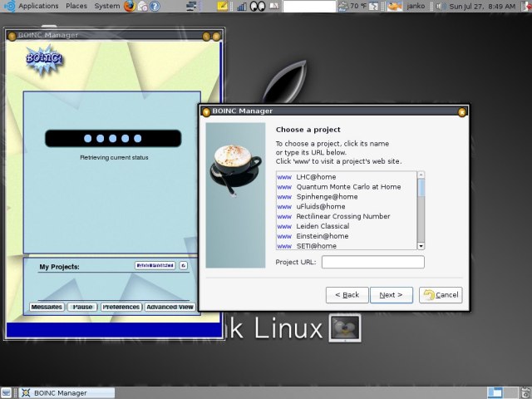This screenshot has width=532, height=399.
Task: Open the blue help question-mark launcher
Action: 155,6
